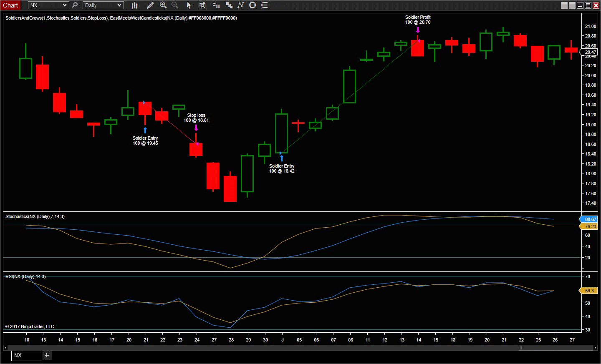Image resolution: width=601 pixels, height=364 pixels.
Task: Click the 17.40 price axis label
Action: [x=590, y=203]
